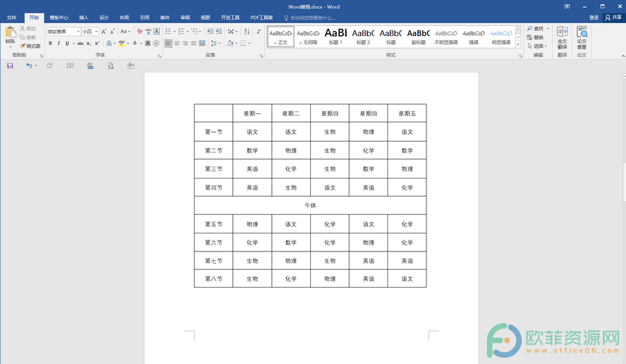The height and width of the screenshot is (364, 626).
Task: Apply character border icon
Action: coord(156,31)
